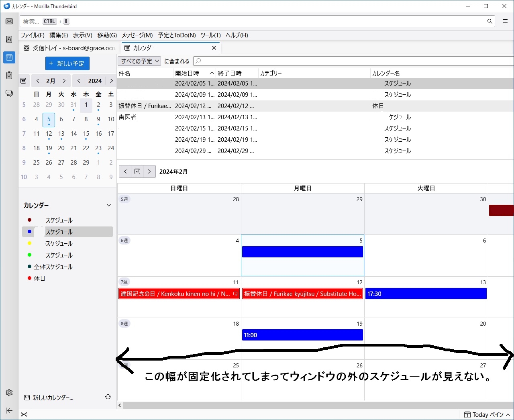The image size is (514, 420).
Task: Open the Chat space icon
Action: coord(9,94)
